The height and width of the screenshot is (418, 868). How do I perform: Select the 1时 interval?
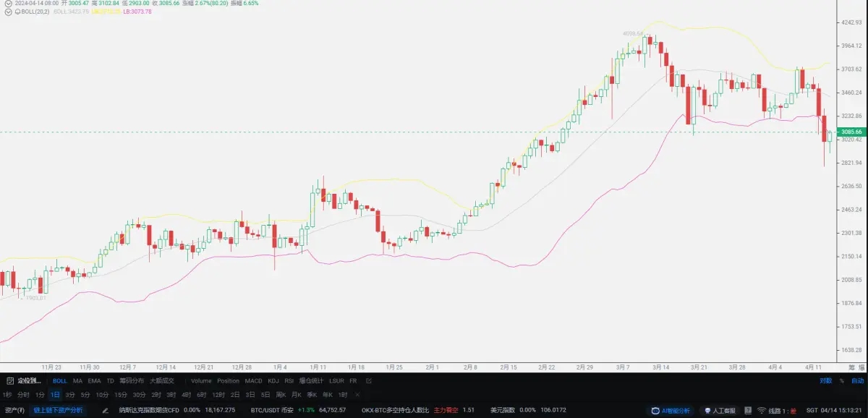click(x=343, y=395)
